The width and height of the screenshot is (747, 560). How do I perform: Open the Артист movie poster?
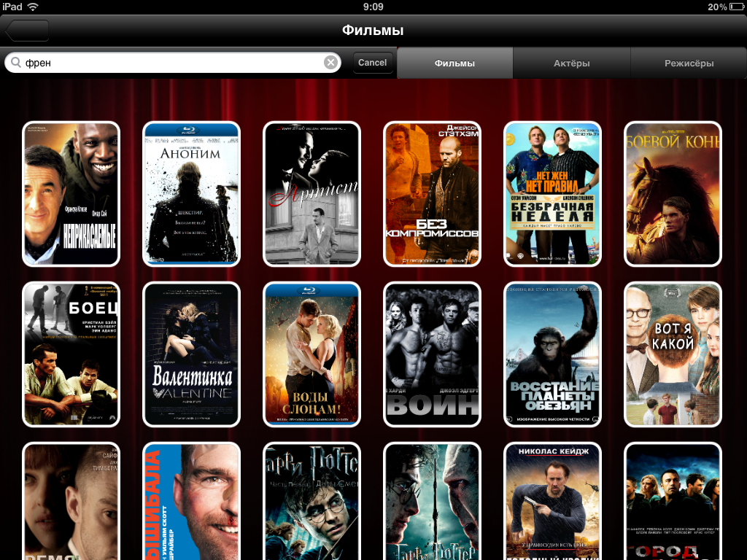pyautogui.click(x=311, y=194)
